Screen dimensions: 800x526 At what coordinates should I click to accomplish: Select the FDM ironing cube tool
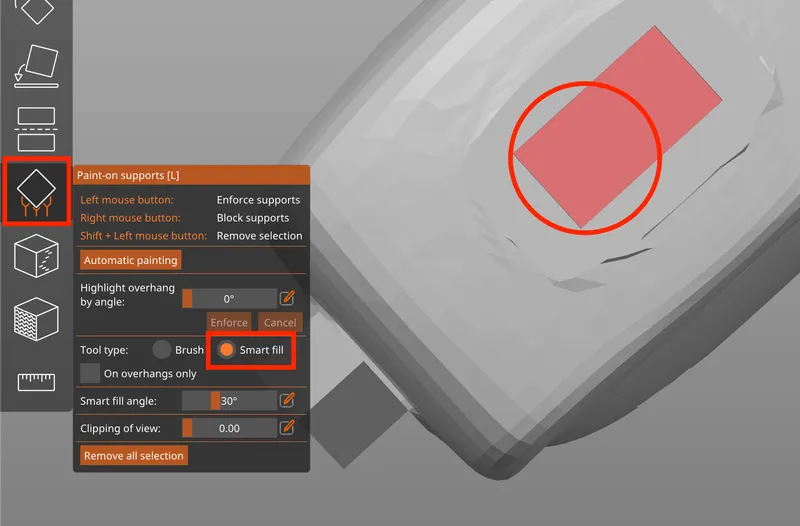point(36,319)
